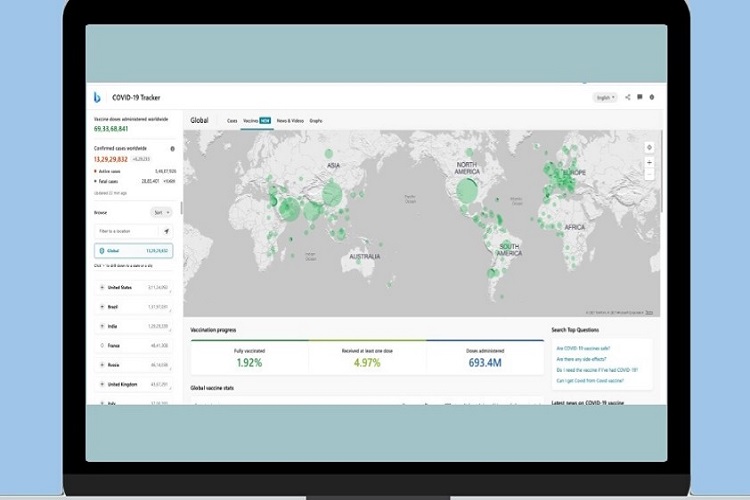750x500 pixels.
Task: Click the Active cases row
Action: 135,171
